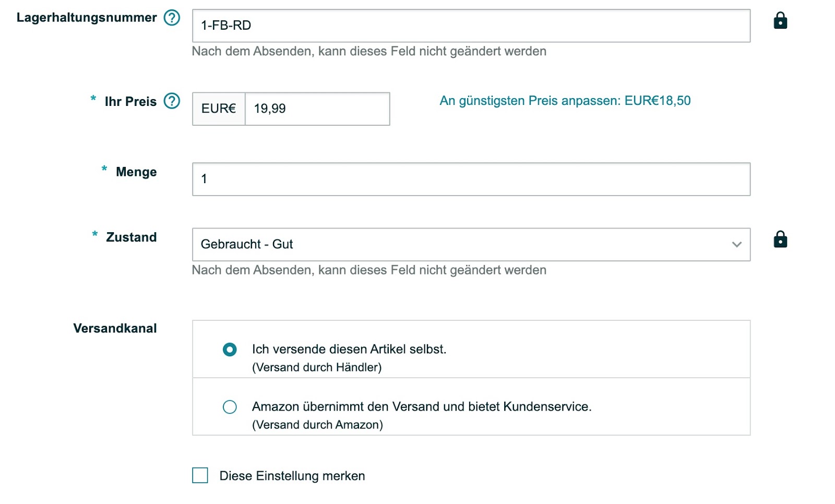Viewport: 835px width, 504px height.
Task: Click the Ich versende diesen Artikel selbst text
Action: [349, 349]
